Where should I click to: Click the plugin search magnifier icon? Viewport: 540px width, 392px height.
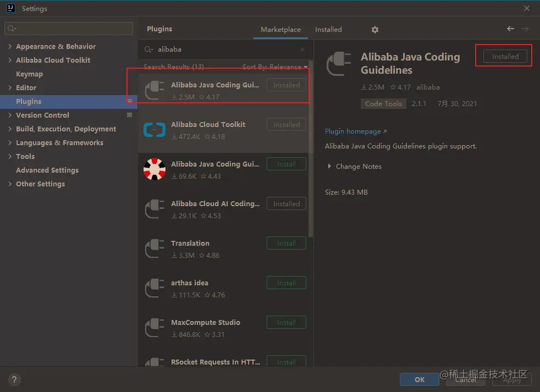click(x=148, y=49)
